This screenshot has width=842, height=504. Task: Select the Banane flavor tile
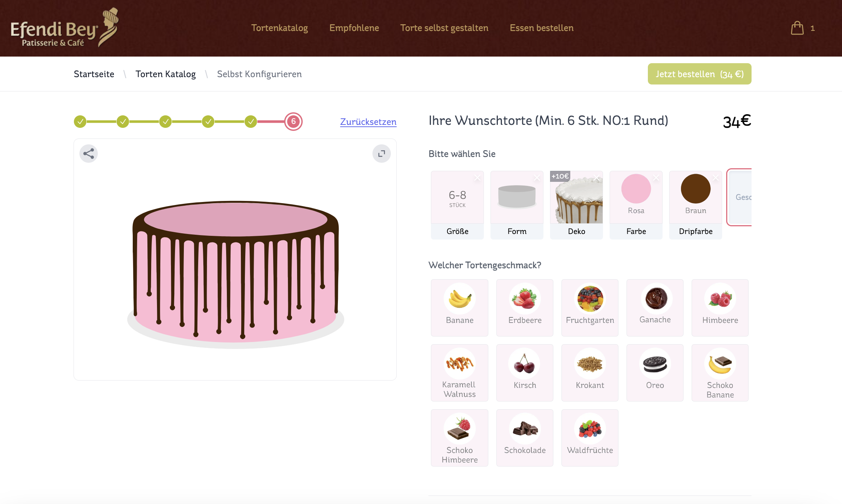459,307
